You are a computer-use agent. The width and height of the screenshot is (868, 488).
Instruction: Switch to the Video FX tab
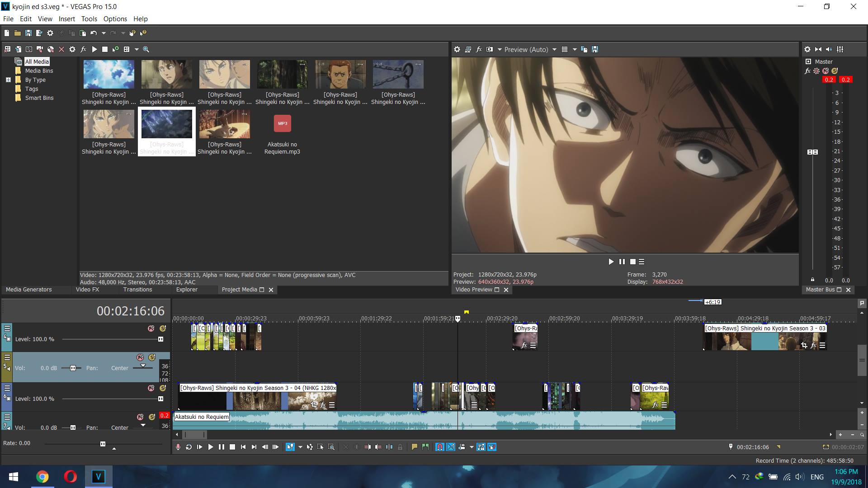point(87,290)
